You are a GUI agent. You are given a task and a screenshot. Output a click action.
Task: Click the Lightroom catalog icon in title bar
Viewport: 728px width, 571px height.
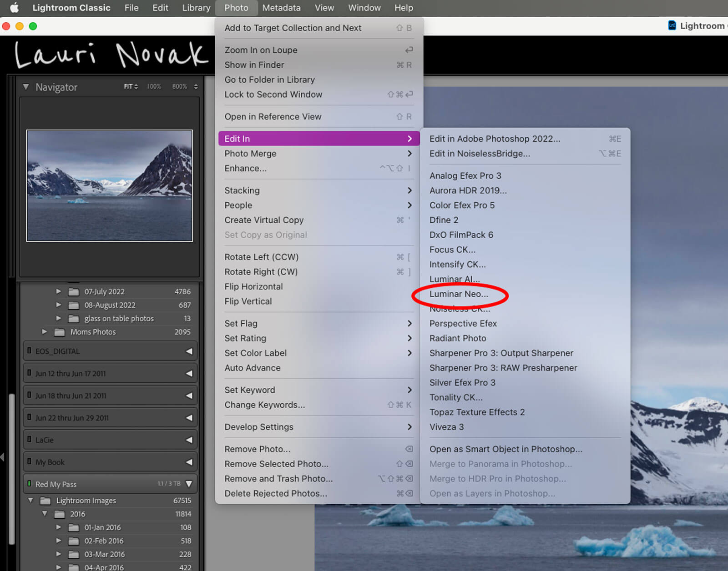pyautogui.click(x=672, y=25)
